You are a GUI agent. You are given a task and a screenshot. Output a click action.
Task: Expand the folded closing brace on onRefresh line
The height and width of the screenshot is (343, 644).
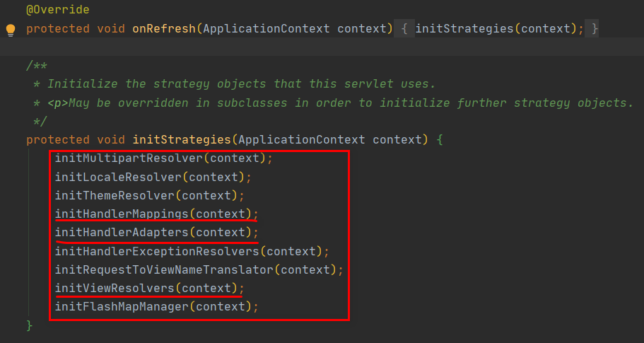595,29
